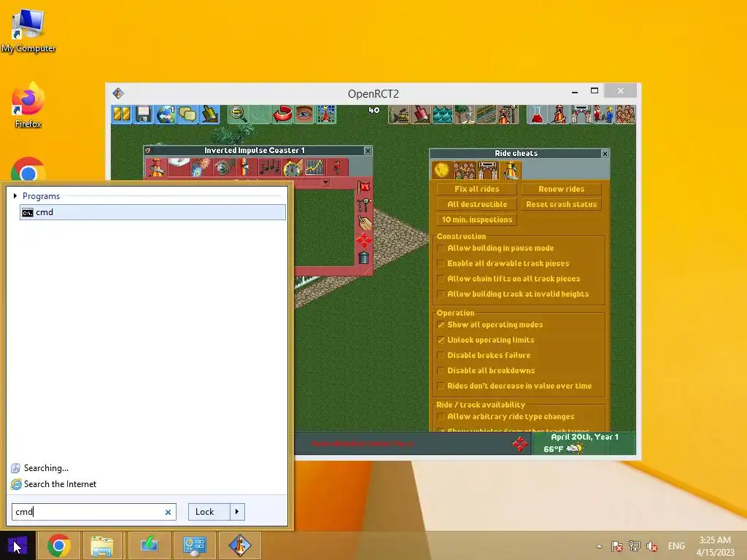Open the stopwatch measurements tab in coaster window
This screenshot has width=747, height=560.
292,168
